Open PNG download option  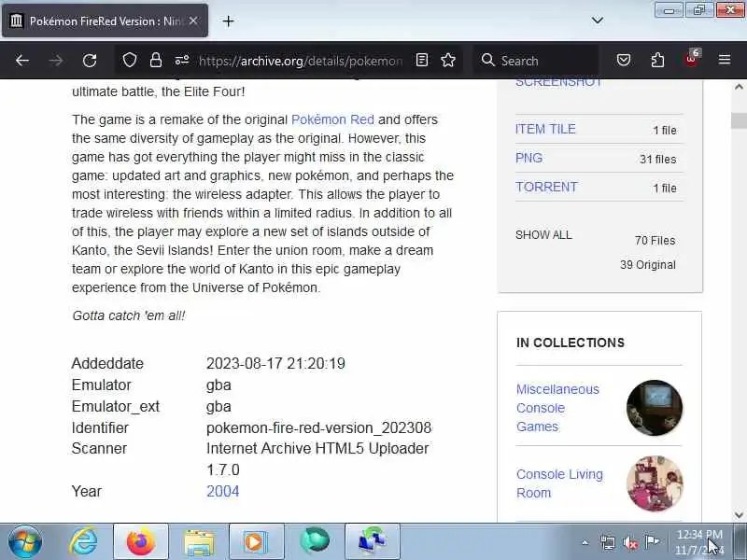click(x=529, y=158)
